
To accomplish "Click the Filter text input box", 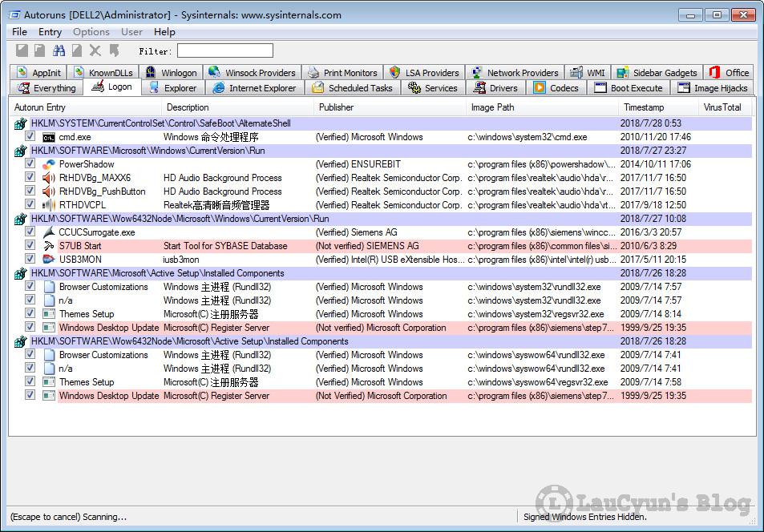I will pos(225,50).
